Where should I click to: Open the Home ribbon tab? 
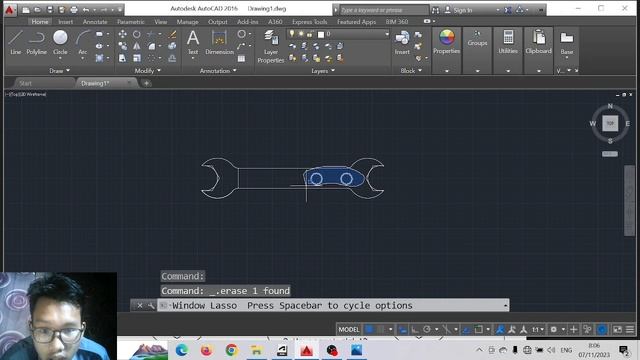pos(40,22)
